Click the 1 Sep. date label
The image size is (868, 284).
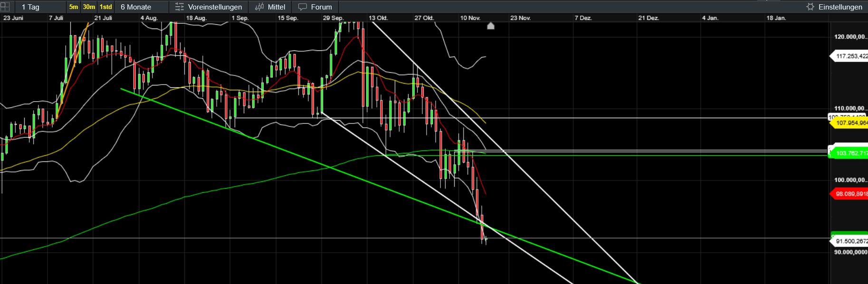240,18
